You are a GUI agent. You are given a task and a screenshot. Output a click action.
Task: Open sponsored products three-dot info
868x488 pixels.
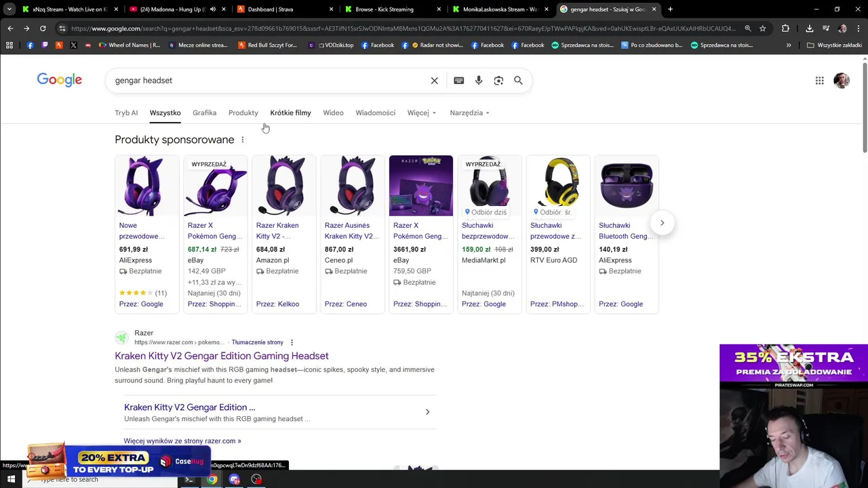point(242,140)
